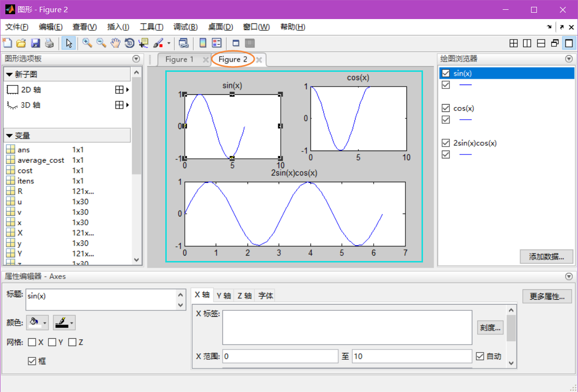
Task: Insert a legend using the toolbar icon
Action: coord(216,43)
